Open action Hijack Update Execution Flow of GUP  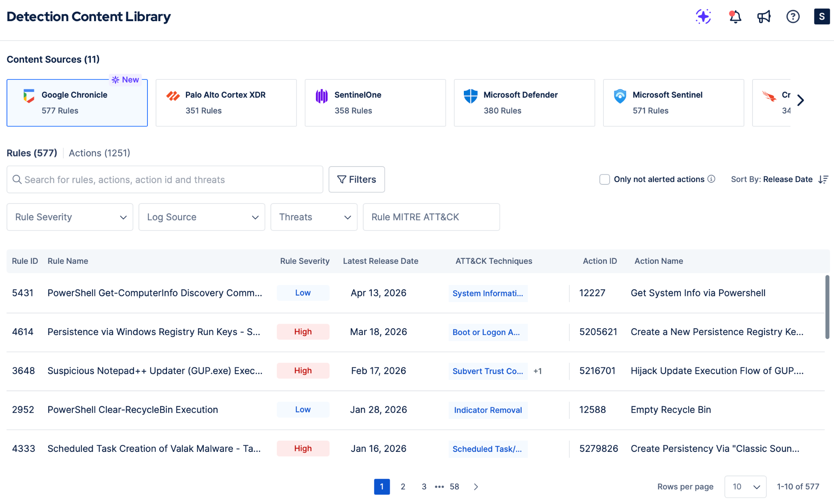pos(717,371)
